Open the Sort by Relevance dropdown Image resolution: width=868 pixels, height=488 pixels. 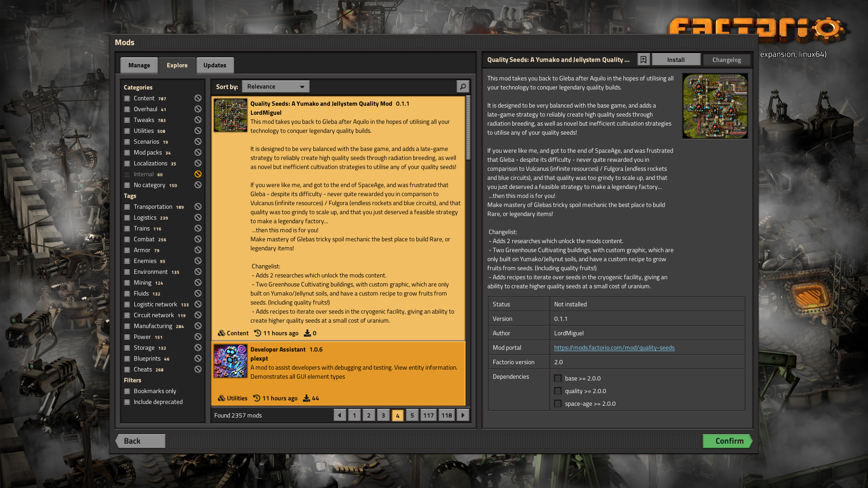275,86
